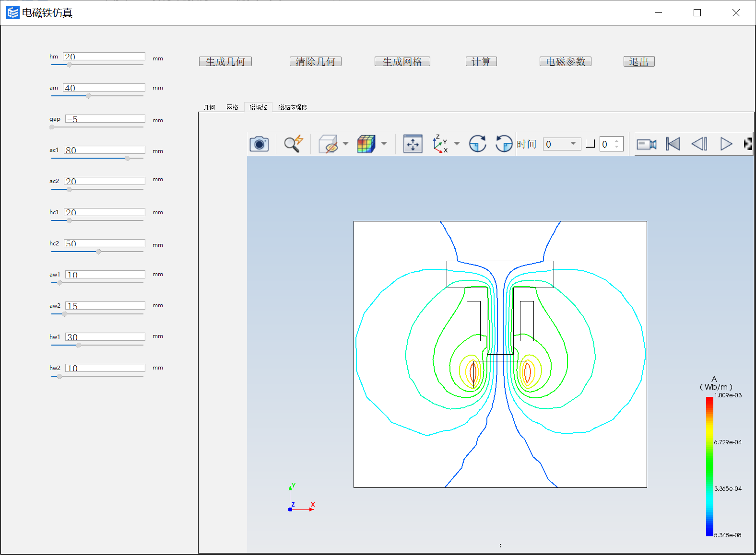
Task: Click the 生成网格 button
Action: [402, 61]
